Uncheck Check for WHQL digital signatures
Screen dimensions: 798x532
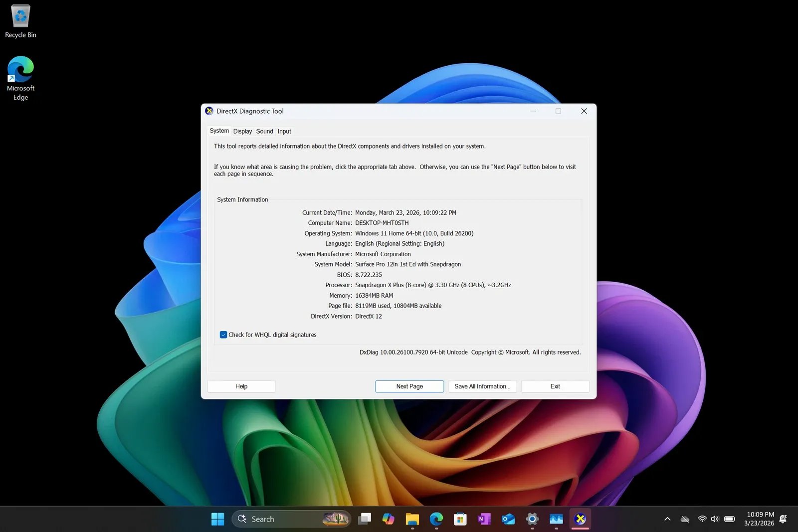point(223,335)
